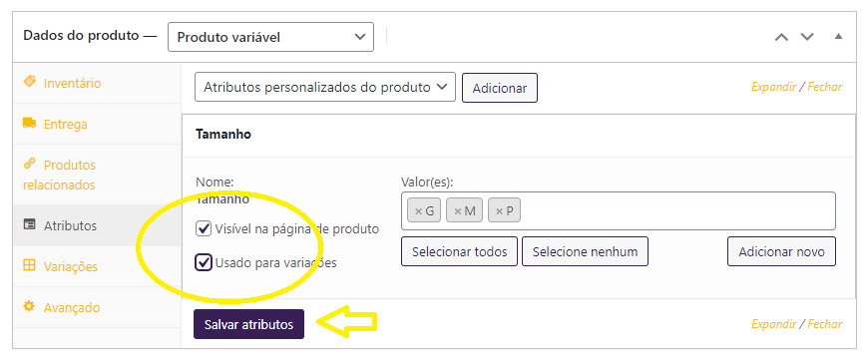
Task: Remove the P value tag
Action: (x=499, y=210)
